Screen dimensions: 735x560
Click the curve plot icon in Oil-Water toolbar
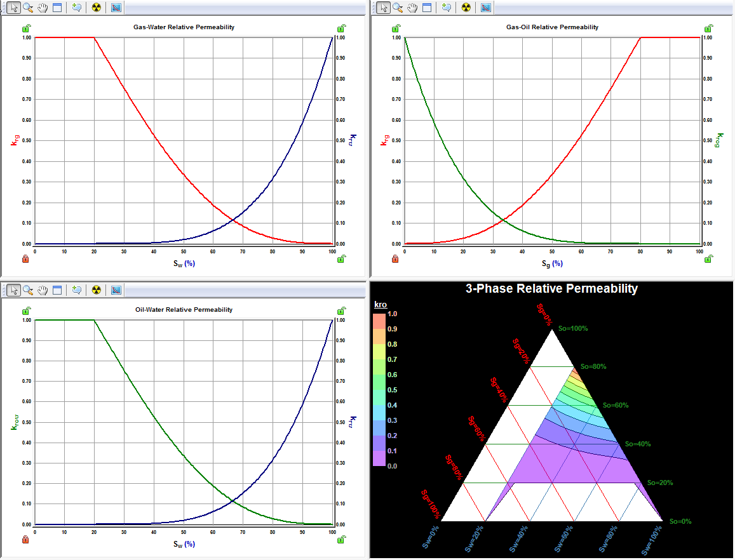point(116,290)
